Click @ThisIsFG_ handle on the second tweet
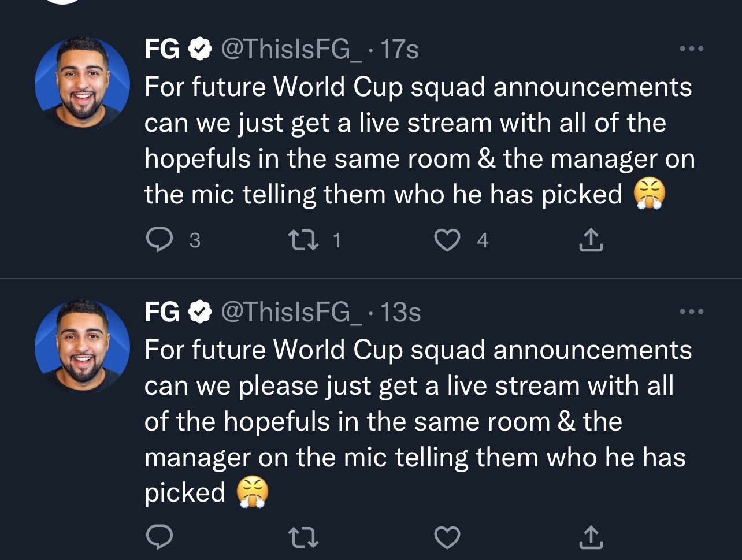 tap(291, 313)
